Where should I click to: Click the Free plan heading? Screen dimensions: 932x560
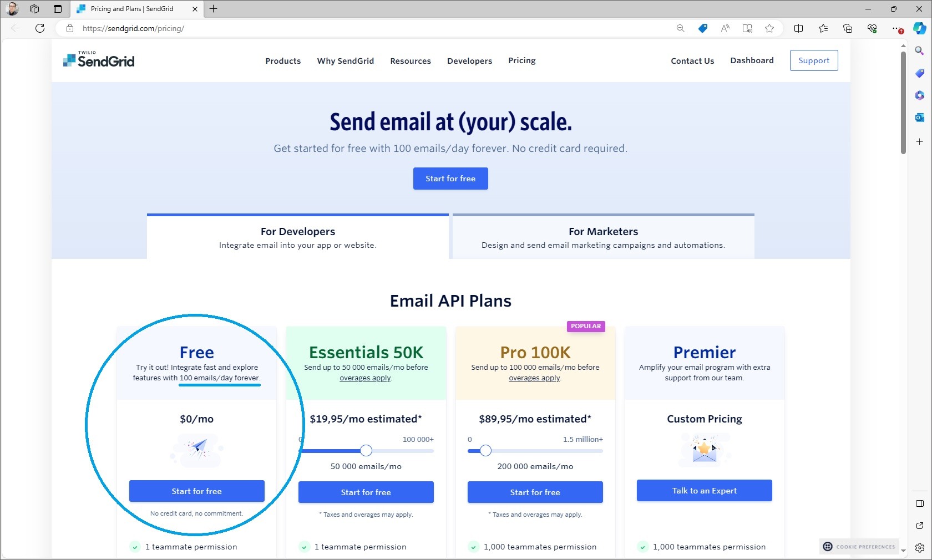(197, 352)
